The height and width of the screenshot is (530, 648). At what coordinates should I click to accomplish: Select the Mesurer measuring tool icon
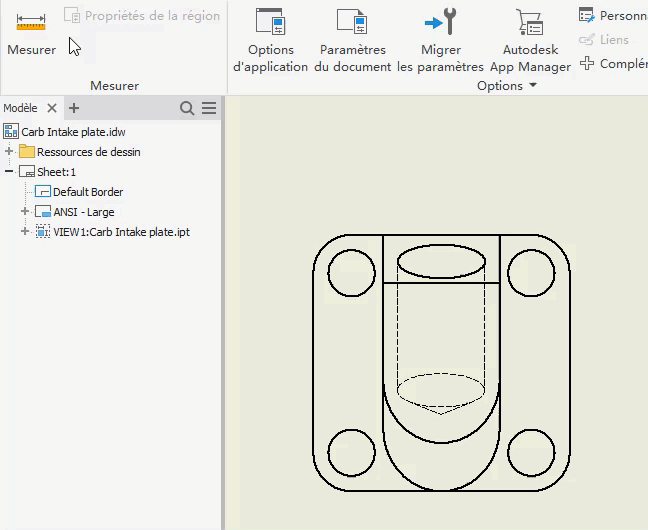tap(31, 21)
